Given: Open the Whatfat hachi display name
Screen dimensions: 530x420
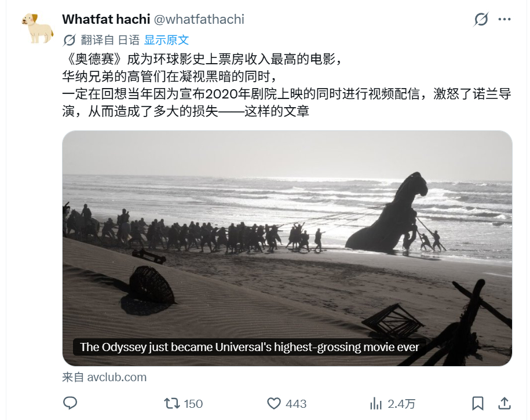Looking at the screenshot, I should 106,19.
